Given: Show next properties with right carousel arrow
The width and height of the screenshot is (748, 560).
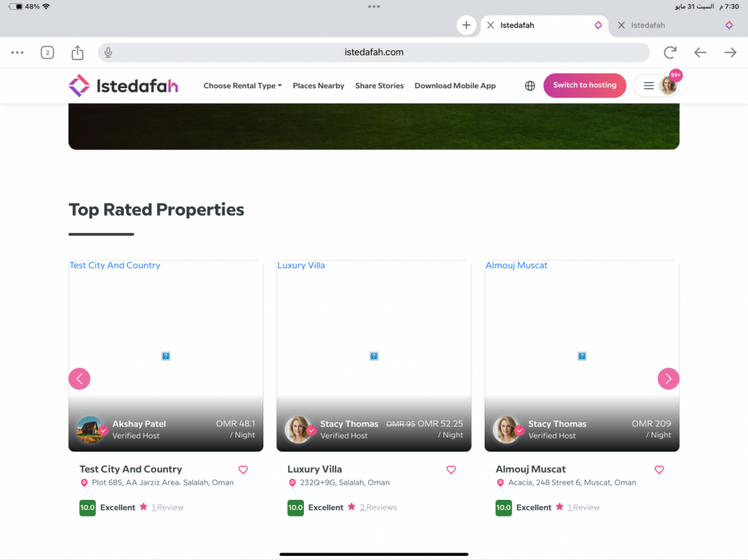Looking at the screenshot, I should pyautogui.click(x=668, y=379).
